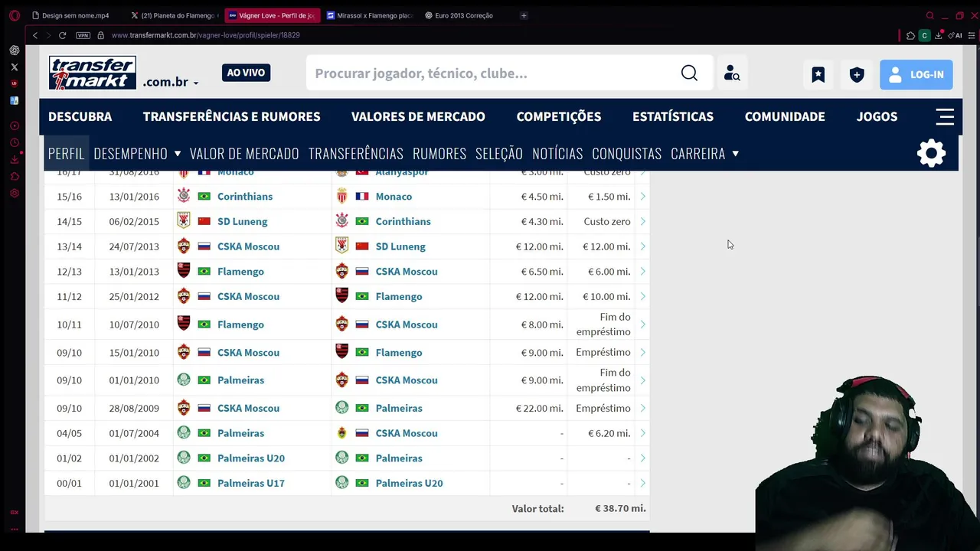Switch to Planeta do Flamengo browser tab
The width and height of the screenshot is (980, 551).
coord(175,15)
